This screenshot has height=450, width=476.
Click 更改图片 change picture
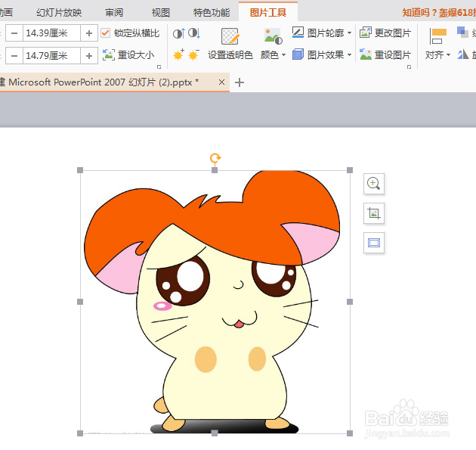click(x=385, y=33)
